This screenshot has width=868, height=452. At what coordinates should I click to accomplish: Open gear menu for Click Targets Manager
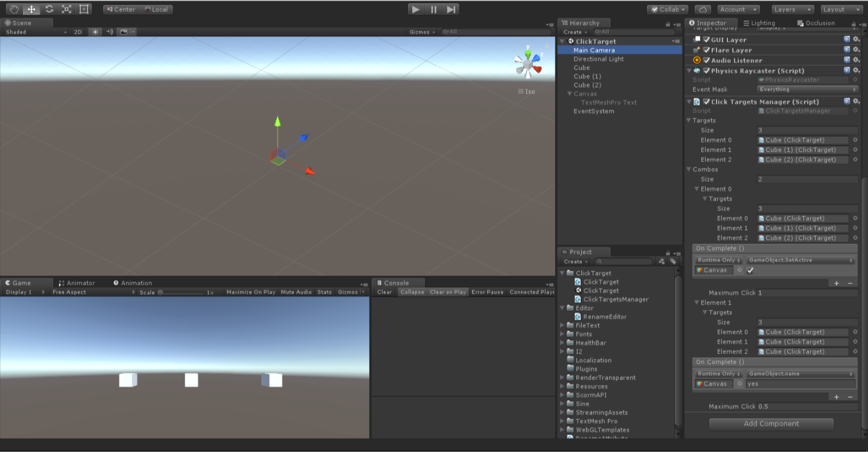point(856,102)
